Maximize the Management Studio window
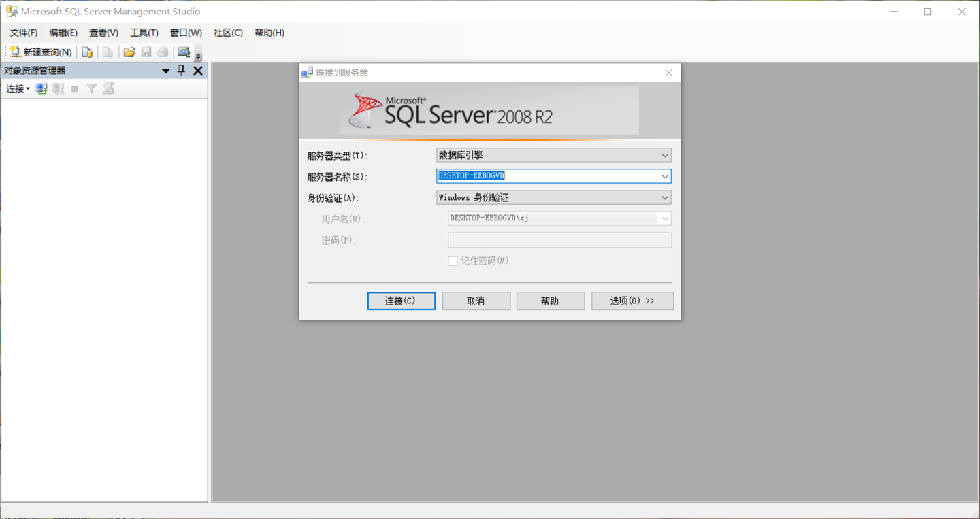Image resolution: width=980 pixels, height=519 pixels. coord(928,12)
